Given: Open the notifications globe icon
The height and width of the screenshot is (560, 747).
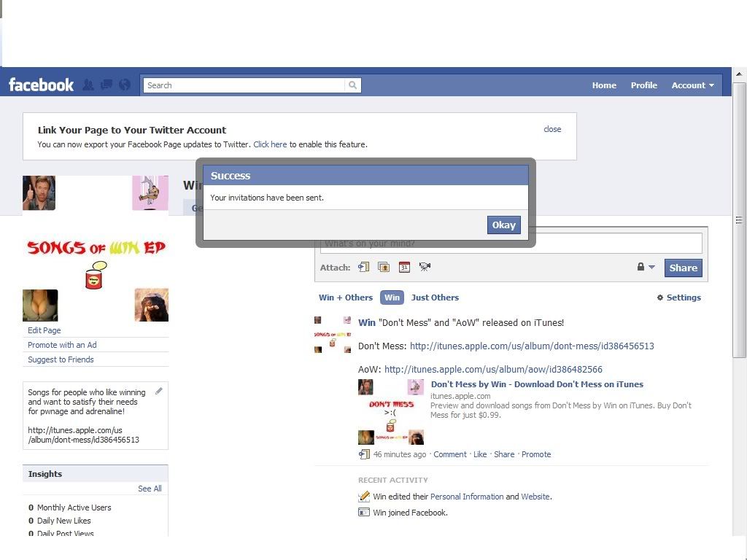Looking at the screenshot, I should point(125,85).
